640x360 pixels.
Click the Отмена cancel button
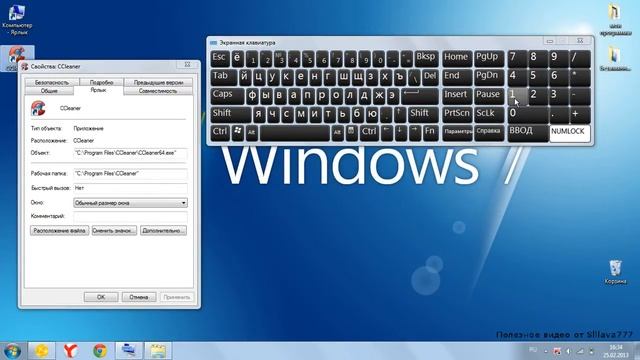(139, 297)
